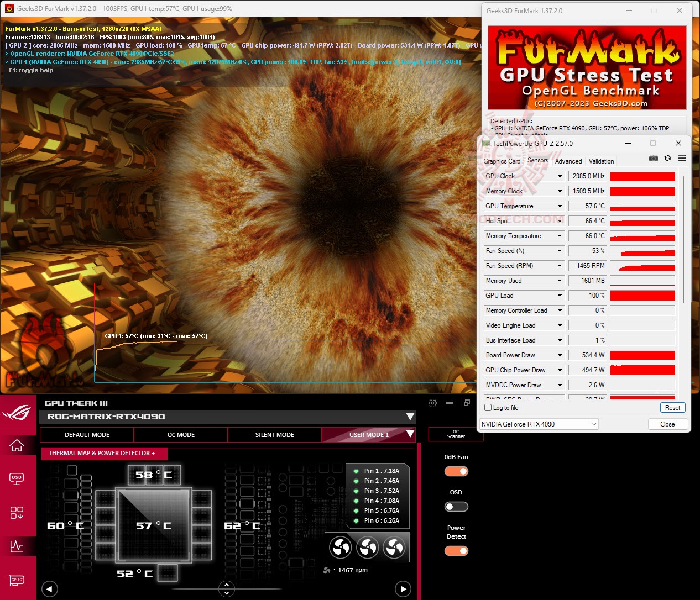Open the GPU-Z hamburger menu
The width and height of the screenshot is (700, 600).
tap(682, 158)
